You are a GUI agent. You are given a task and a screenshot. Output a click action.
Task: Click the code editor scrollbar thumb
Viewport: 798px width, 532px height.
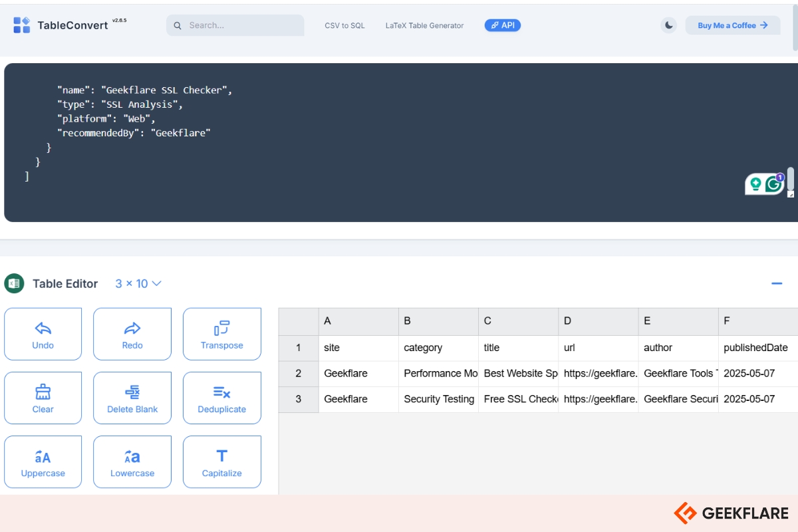791,178
